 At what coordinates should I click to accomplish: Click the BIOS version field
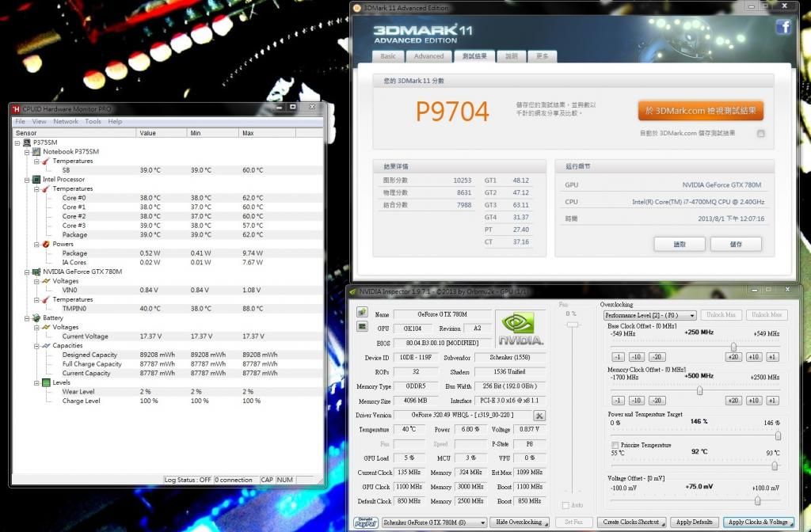pyautogui.click(x=442, y=343)
